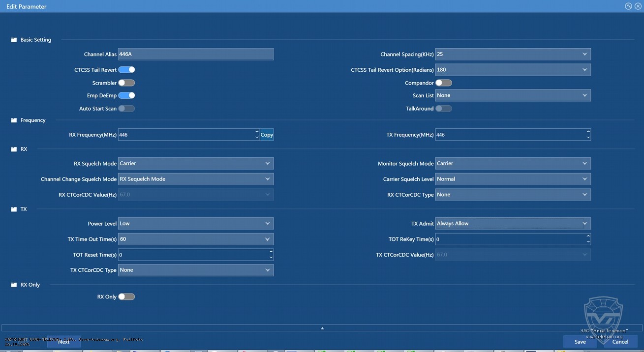Open the CTCSS Tail Revert Option dropdown
Image resolution: width=644 pixels, height=352 pixels.
513,70
